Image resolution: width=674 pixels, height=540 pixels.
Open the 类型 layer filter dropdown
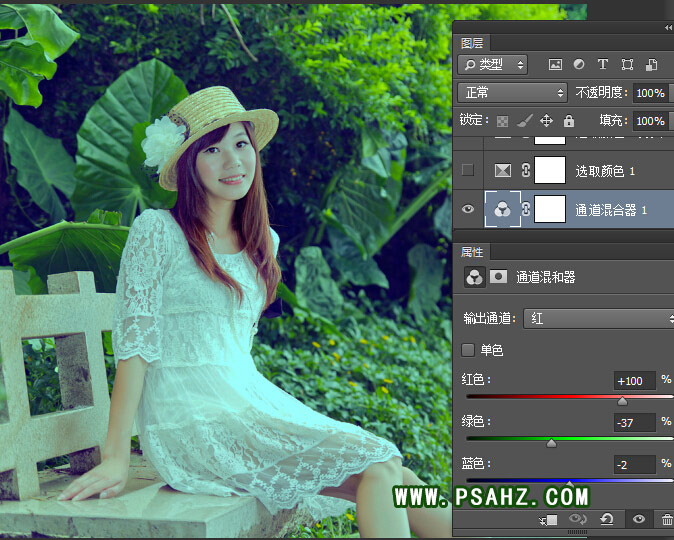492,65
